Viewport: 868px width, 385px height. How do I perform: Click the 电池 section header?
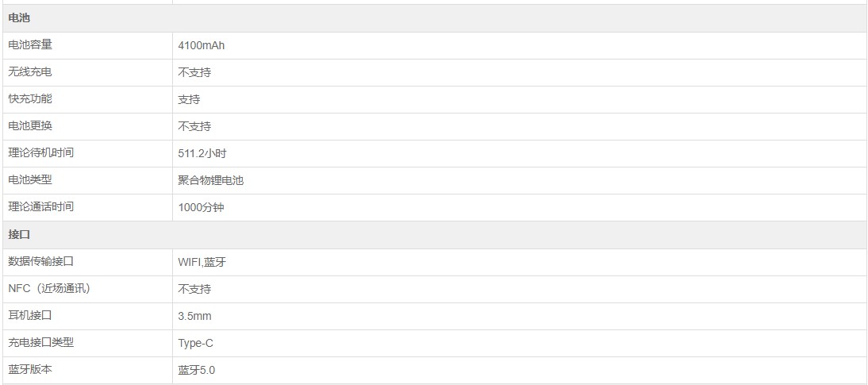[19, 18]
